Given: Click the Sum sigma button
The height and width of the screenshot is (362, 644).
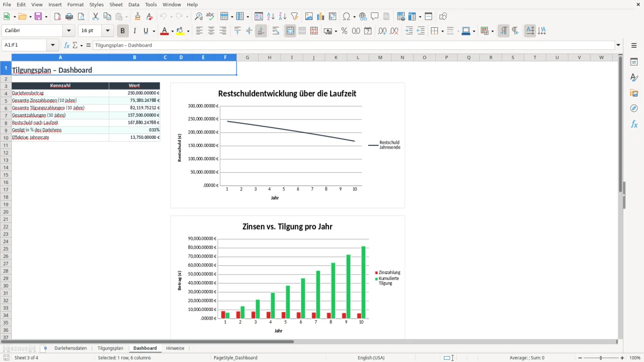Looking at the screenshot, I should click(x=75, y=46).
